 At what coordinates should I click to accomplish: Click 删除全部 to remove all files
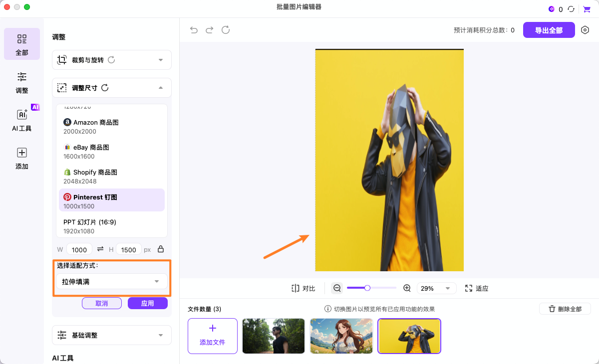[565, 309]
